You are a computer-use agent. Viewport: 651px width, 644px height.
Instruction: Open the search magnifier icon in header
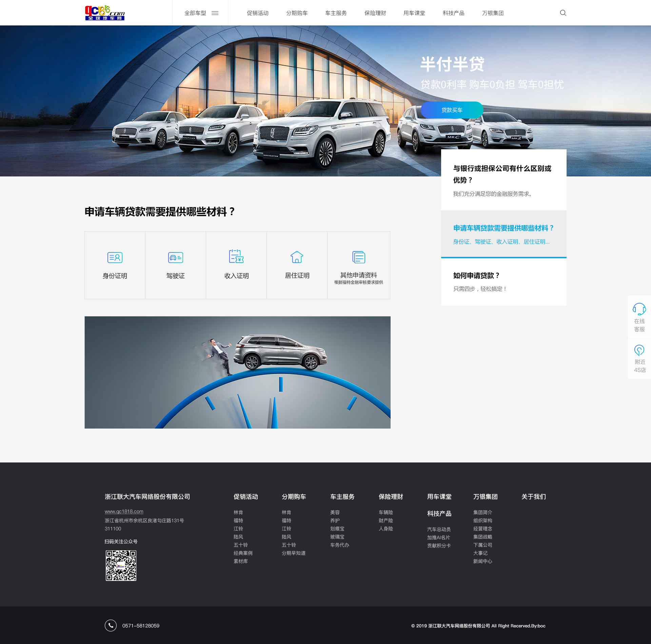pyautogui.click(x=563, y=13)
